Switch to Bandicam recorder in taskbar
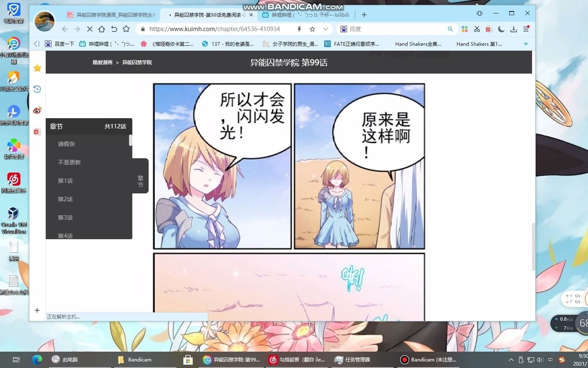The width and height of the screenshot is (588, 368). pyautogui.click(x=428, y=360)
